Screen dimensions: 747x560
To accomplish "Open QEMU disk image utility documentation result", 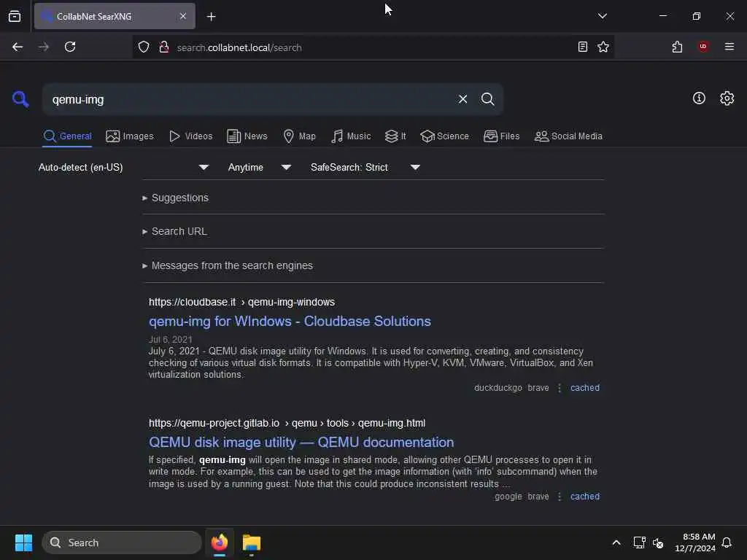I will (301, 443).
